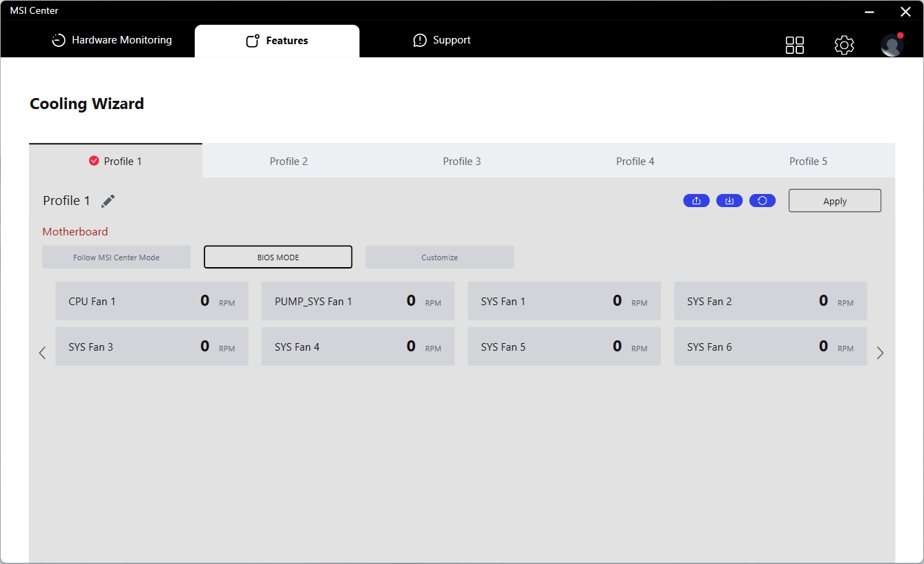Click the pencil icon to rename Profile 1

(108, 201)
